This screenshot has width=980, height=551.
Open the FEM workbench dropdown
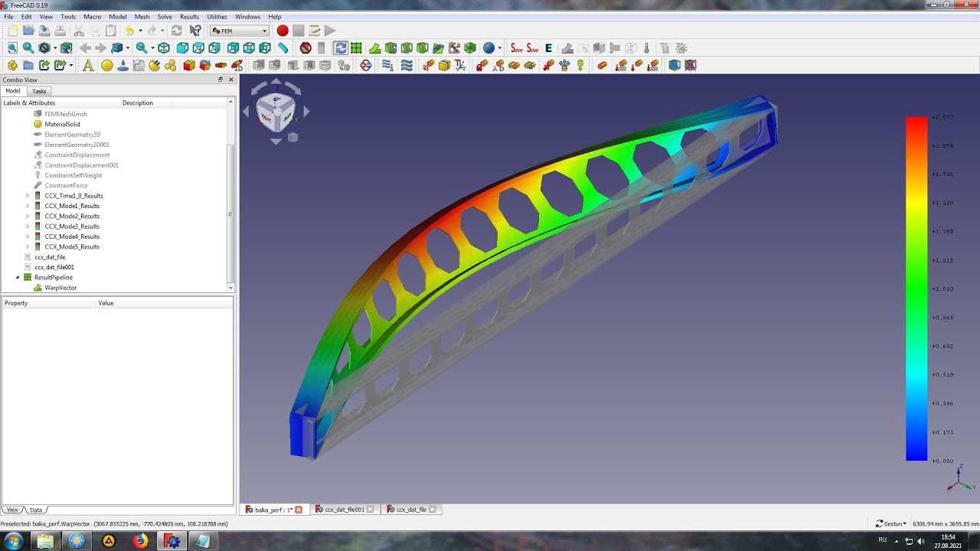pyautogui.click(x=240, y=31)
